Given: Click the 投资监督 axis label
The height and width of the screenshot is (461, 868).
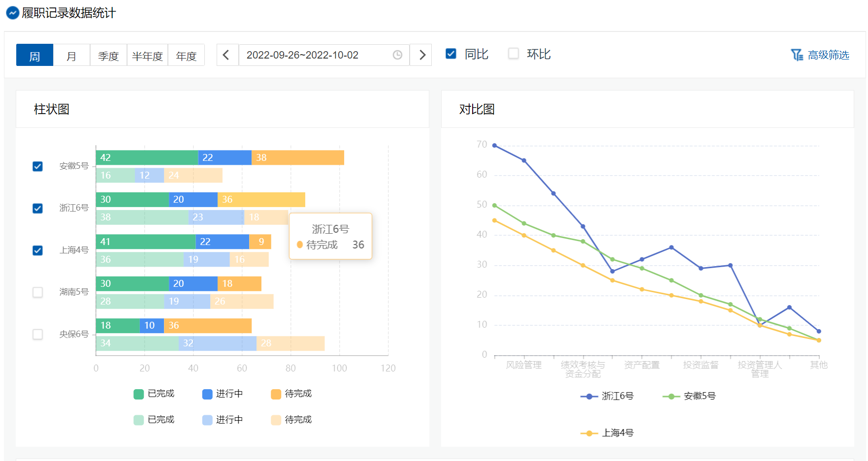Looking at the screenshot, I should click(x=701, y=365).
